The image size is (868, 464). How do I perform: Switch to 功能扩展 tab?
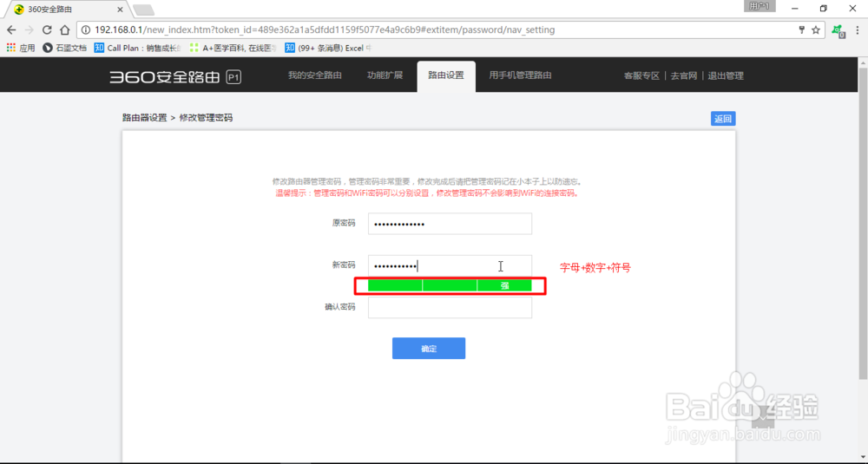tap(385, 75)
